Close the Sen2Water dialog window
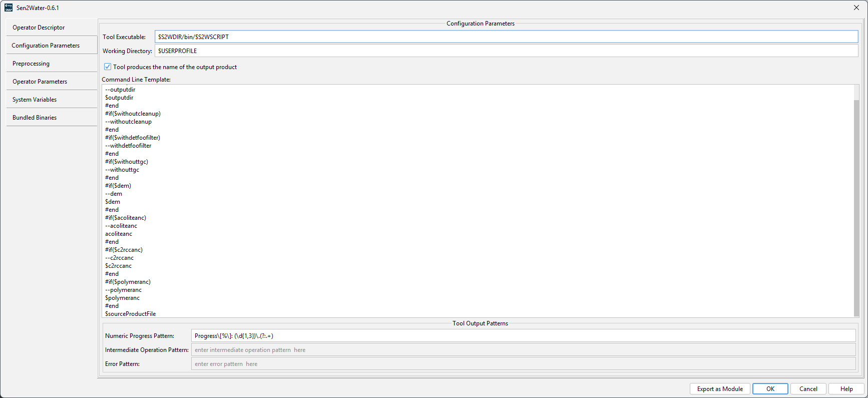 pyautogui.click(x=856, y=8)
